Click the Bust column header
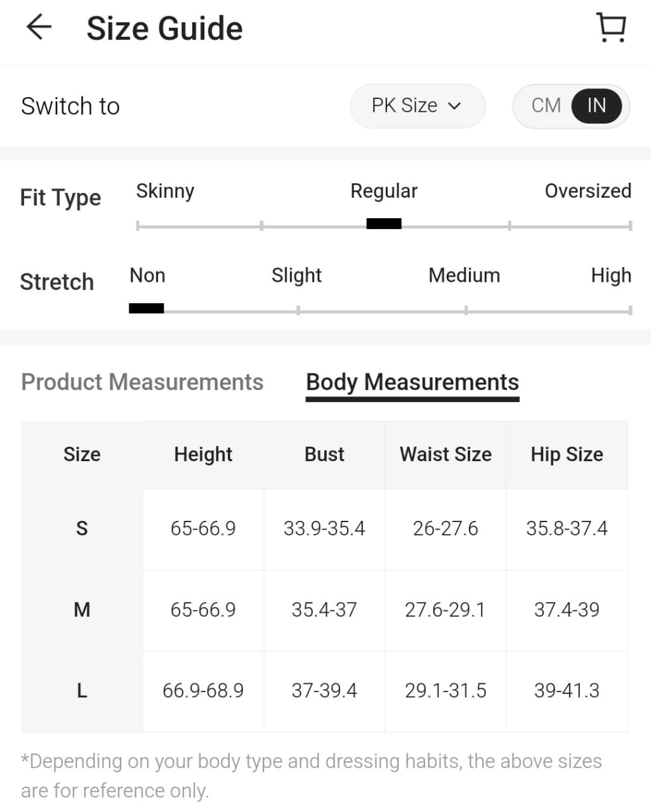Screen dimensions: 651x812 coord(324,454)
